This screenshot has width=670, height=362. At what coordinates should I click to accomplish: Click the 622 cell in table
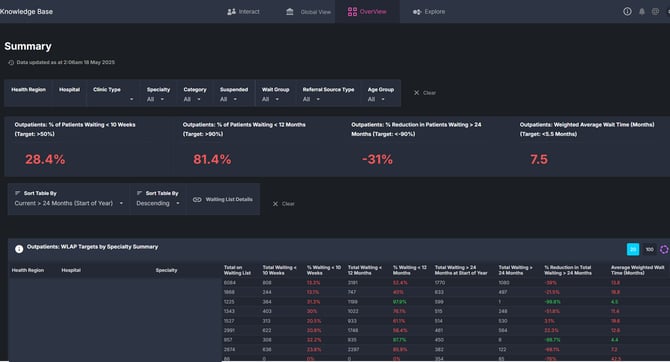267,330
